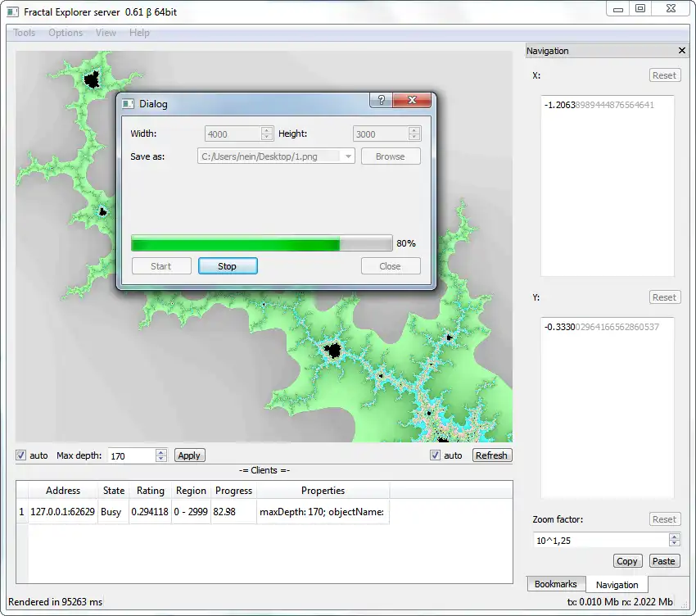The image size is (696, 616).
Task: Click the Zoom factor field 10^1,25
Action: pos(602,541)
